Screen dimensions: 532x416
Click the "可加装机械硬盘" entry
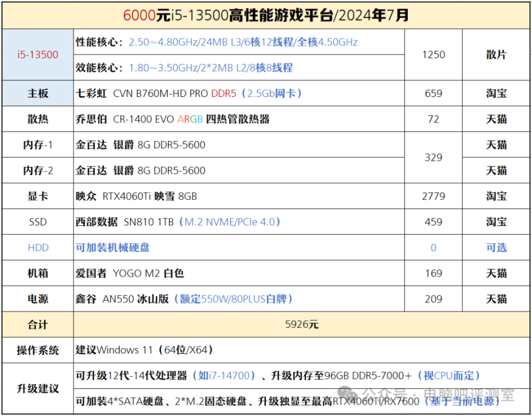239,248
